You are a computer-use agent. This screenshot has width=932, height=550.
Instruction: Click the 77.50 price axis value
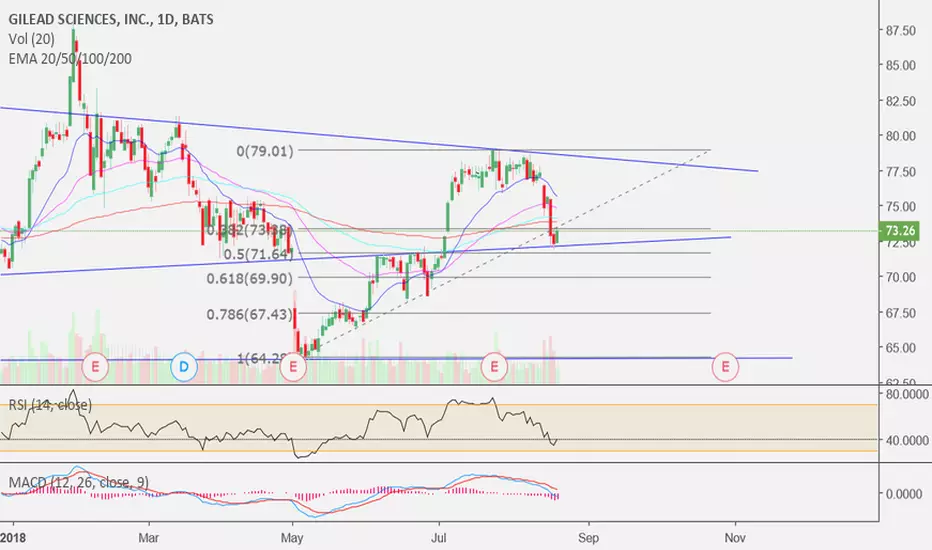(900, 171)
